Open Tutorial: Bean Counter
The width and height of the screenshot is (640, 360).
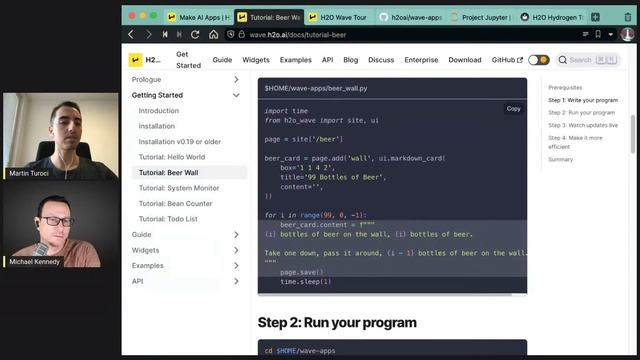click(176, 204)
